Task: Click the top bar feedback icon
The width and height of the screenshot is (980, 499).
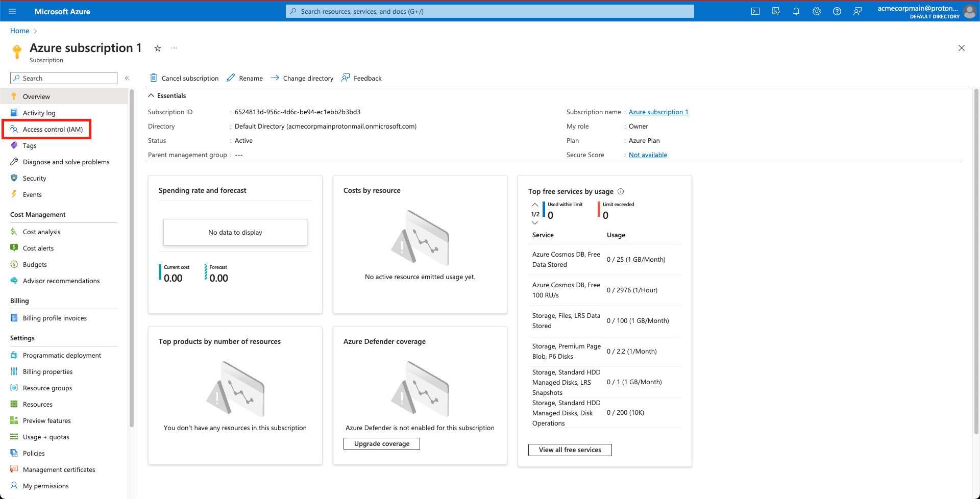Action: (857, 11)
